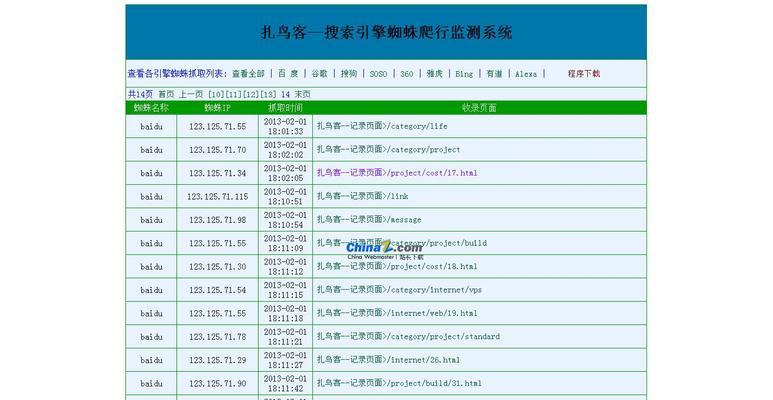
Task: Click the 蜘蛛IP column header
Action: [x=217, y=108]
